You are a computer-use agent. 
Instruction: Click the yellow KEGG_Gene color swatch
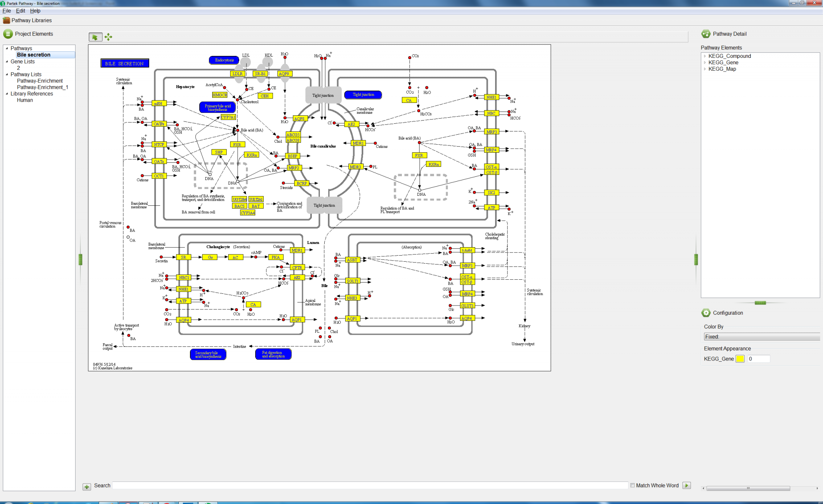[740, 359]
